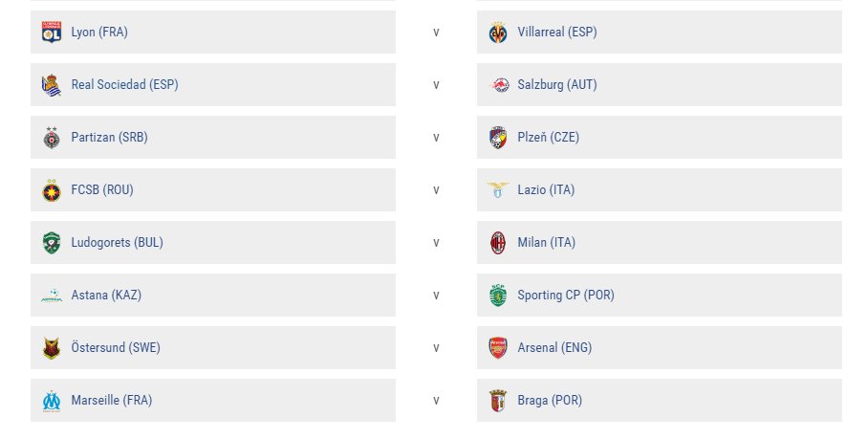Click the Astana club logo
The image size is (868, 439).
52,296
